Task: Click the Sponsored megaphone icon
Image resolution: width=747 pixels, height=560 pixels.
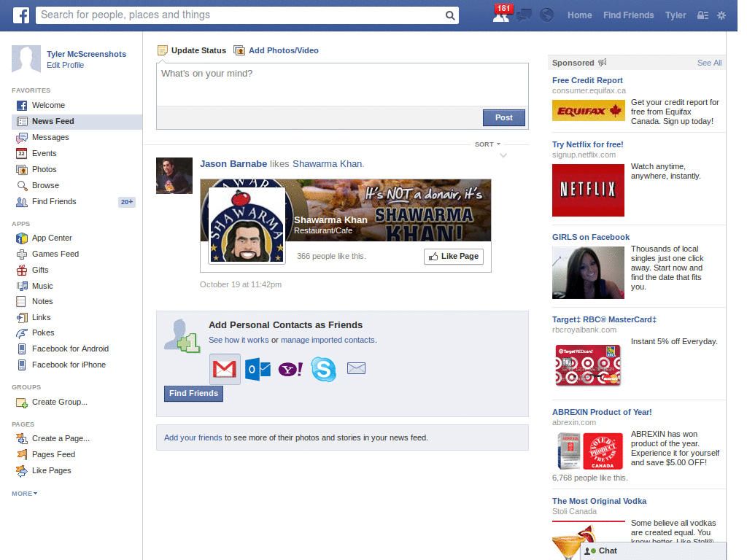Action: [x=602, y=63]
